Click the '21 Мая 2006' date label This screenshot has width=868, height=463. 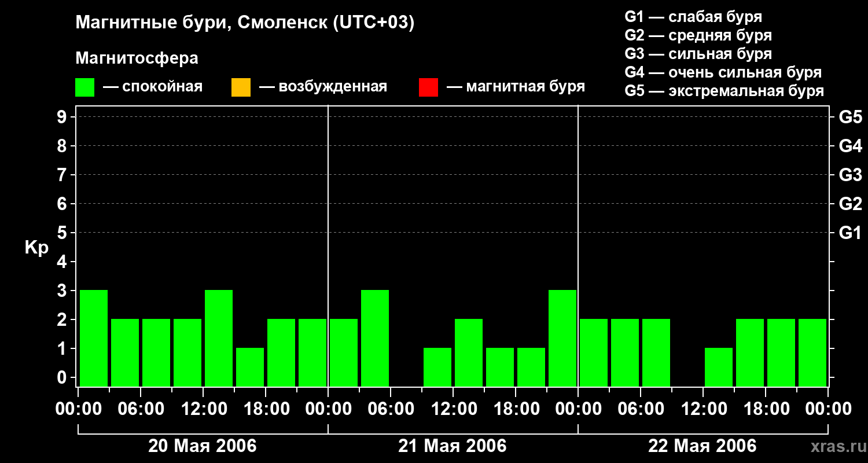click(x=453, y=446)
